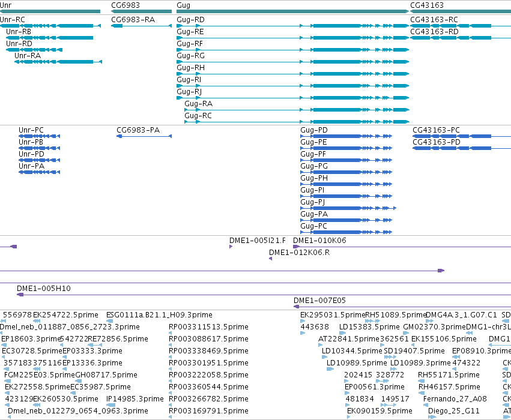Image resolution: width=511 pixels, height=420 pixels.
Task: Click the Gug-RF transcript label
Action: (190, 44)
